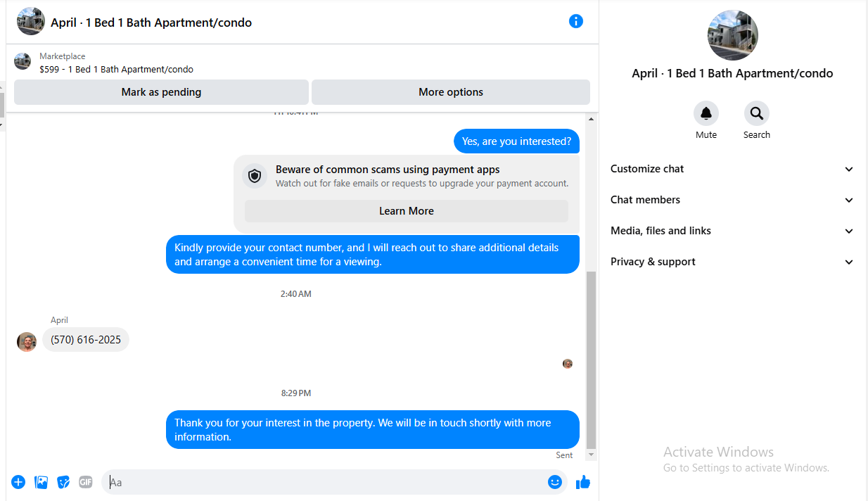Click the More options button
This screenshot has width=868, height=501.
click(451, 92)
